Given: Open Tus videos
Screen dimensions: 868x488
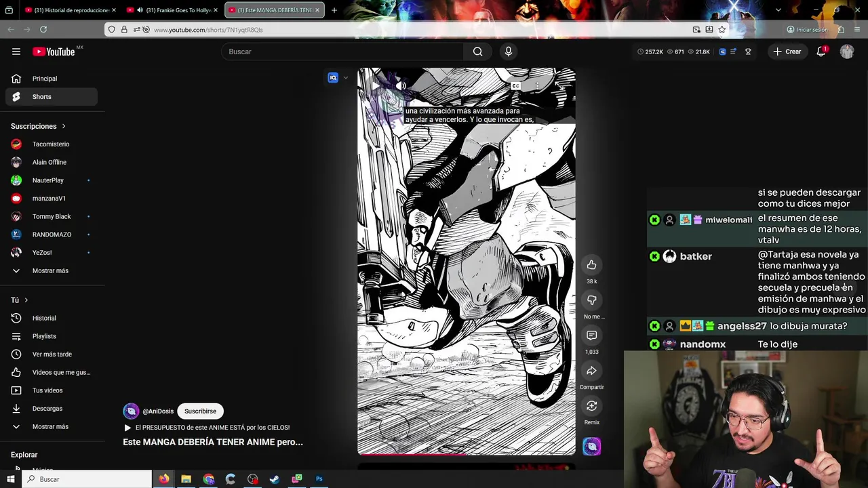Looking at the screenshot, I should [52, 390].
